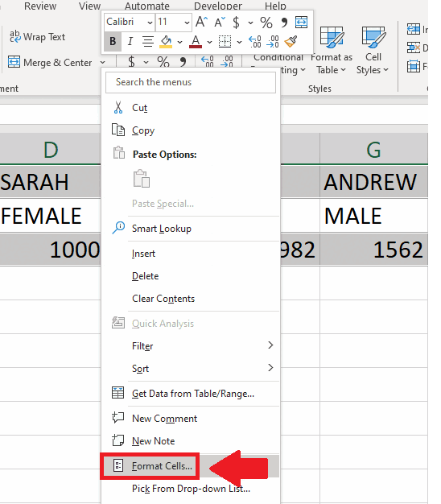Click the Search the menus field
The height and width of the screenshot is (504, 441).
191,82
